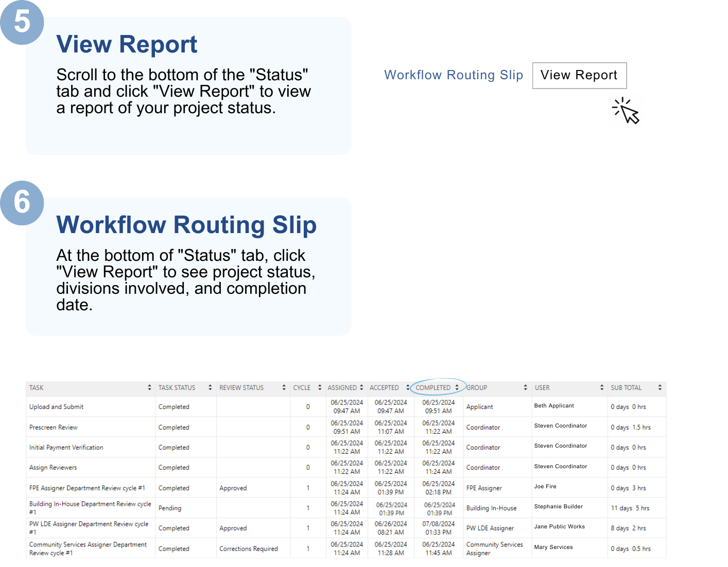Click Approved in the PW LDE Assigner row

click(x=233, y=528)
